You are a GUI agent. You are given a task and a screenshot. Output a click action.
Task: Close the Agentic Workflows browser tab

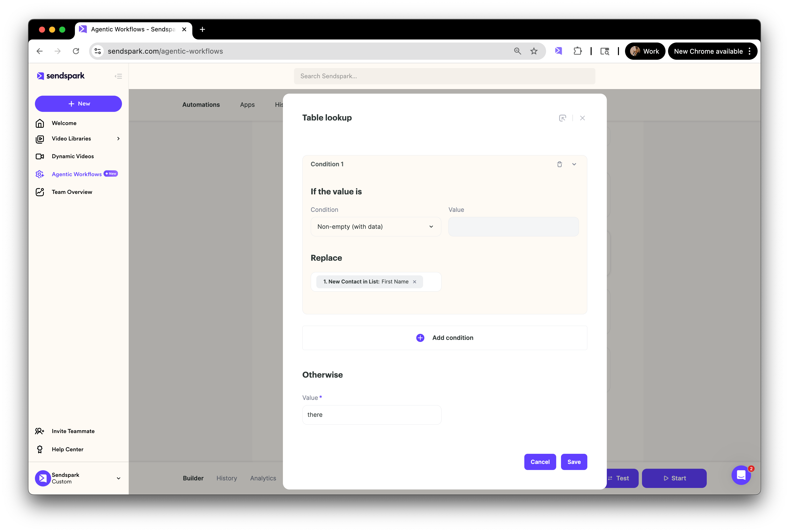pos(184,30)
